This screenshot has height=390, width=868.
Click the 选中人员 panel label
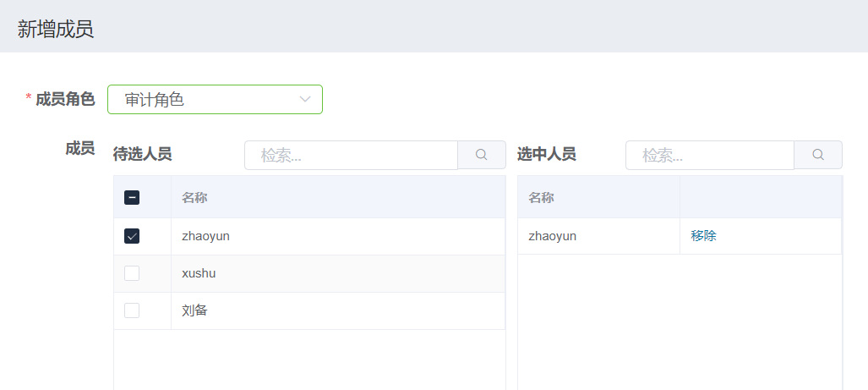click(x=546, y=154)
